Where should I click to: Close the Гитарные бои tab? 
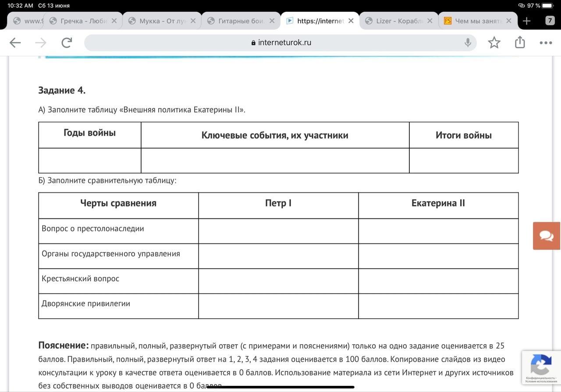click(x=272, y=21)
